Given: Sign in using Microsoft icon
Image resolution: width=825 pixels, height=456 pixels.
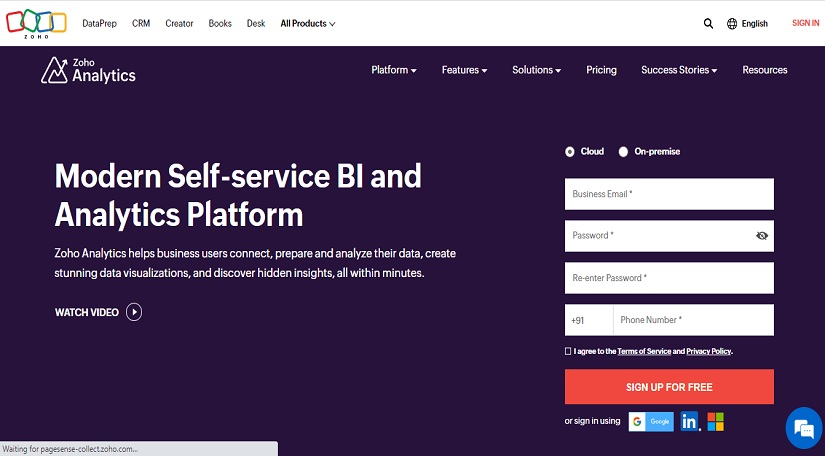Looking at the screenshot, I should point(716,421).
